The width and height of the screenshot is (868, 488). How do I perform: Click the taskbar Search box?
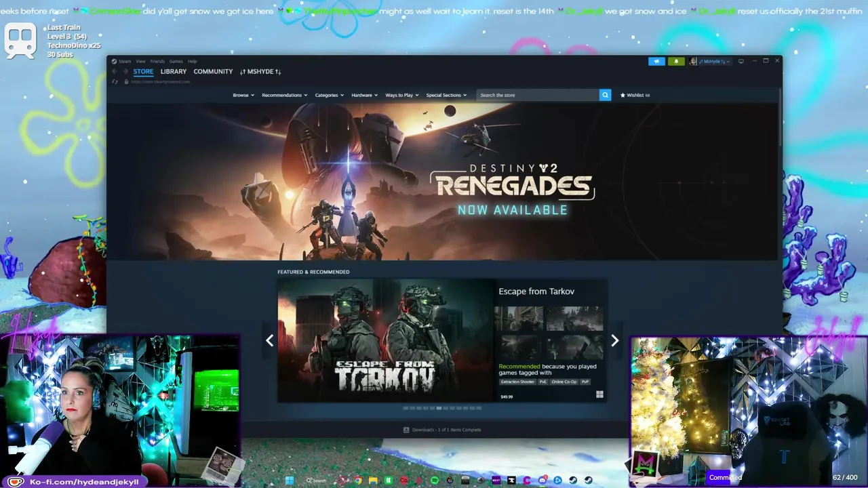[316, 481]
